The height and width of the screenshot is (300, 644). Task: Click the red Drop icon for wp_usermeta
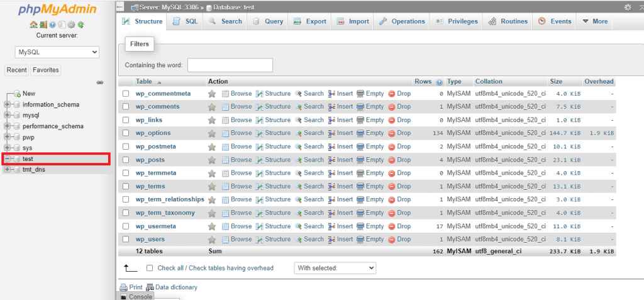coord(392,226)
